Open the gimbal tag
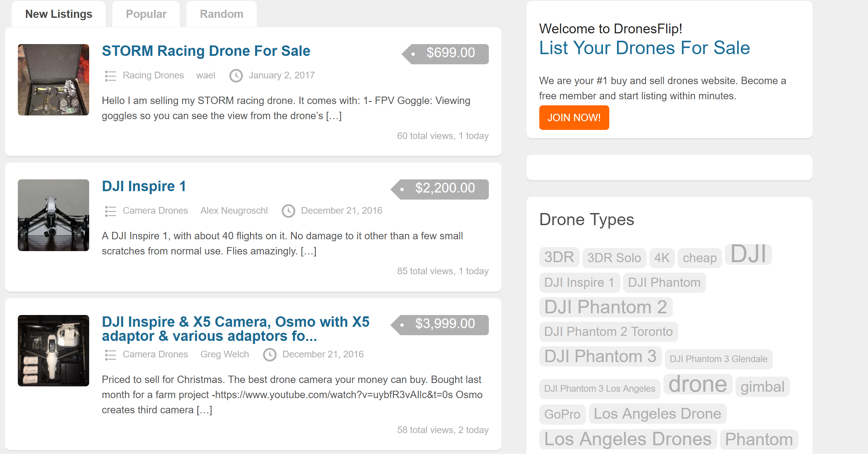 pos(762,387)
